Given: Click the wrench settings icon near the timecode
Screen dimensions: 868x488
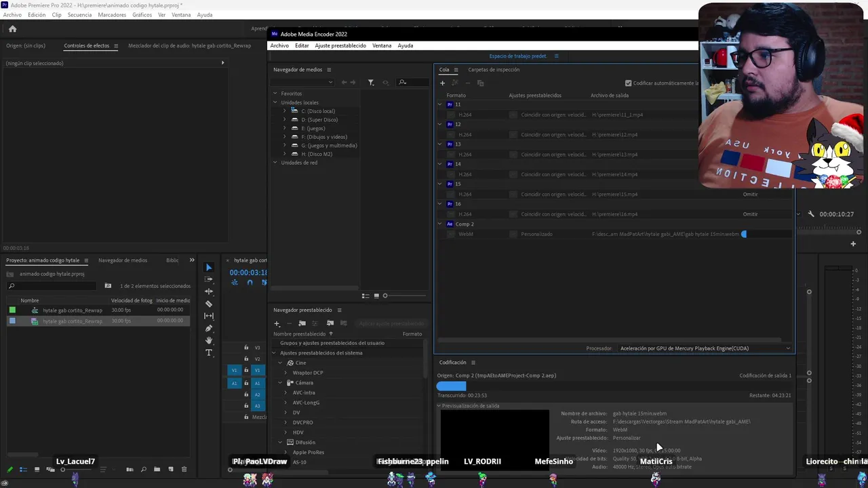Looking at the screenshot, I should (x=811, y=214).
